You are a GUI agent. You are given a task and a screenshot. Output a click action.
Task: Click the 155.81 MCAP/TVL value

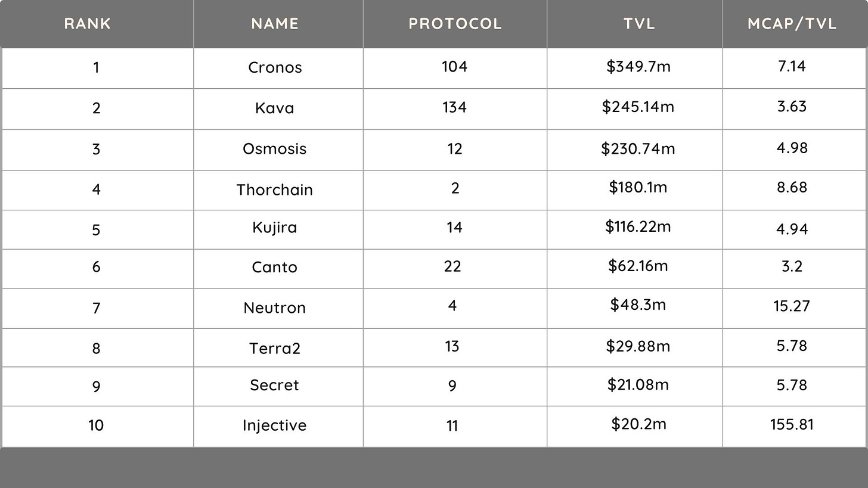pos(792,424)
